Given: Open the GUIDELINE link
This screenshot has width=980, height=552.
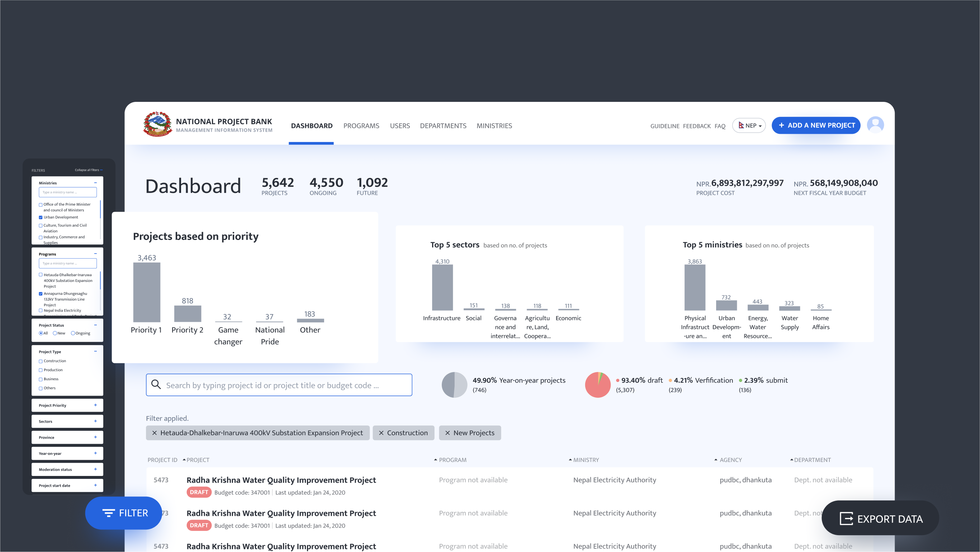Looking at the screenshot, I should click(x=664, y=126).
